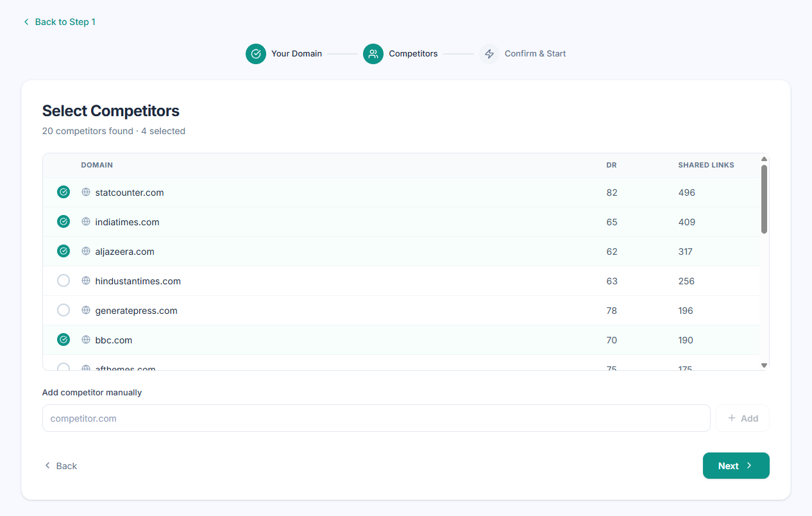Click the right chevron on Next button
Viewport: 812px width, 516px height.
click(x=749, y=466)
